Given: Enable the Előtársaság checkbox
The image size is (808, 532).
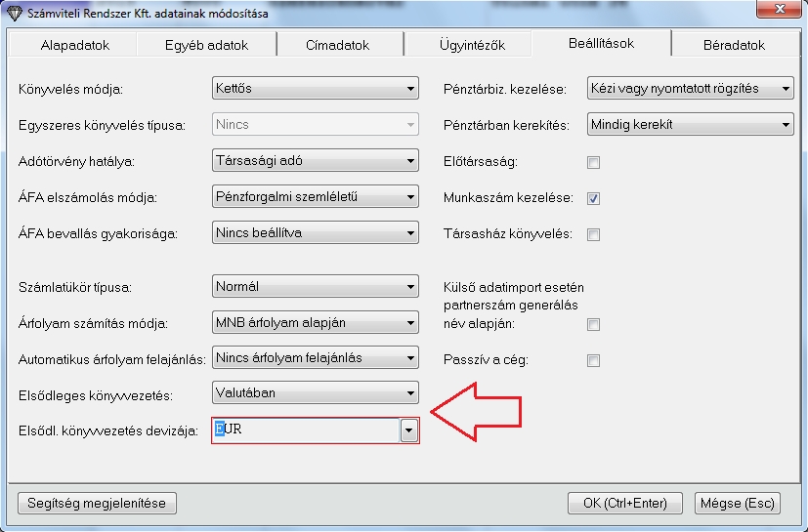Looking at the screenshot, I should coord(593,162).
